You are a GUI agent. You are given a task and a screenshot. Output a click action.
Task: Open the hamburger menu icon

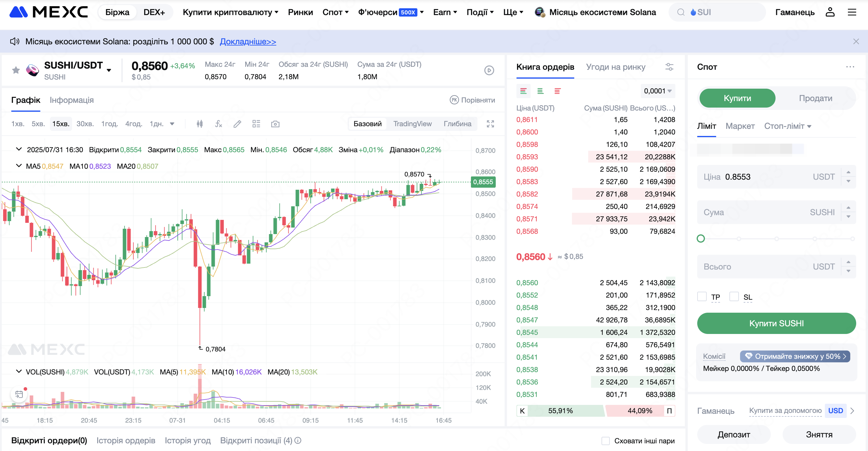pos(852,12)
